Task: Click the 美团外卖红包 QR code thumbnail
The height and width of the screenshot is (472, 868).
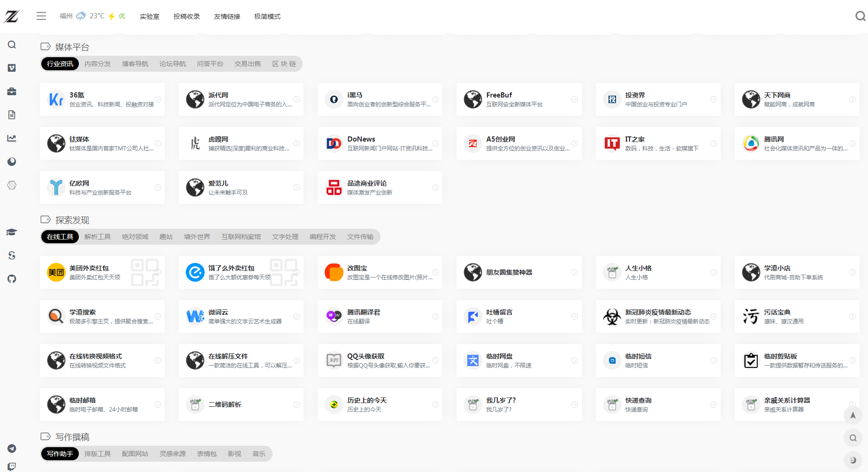Action: click(145, 272)
